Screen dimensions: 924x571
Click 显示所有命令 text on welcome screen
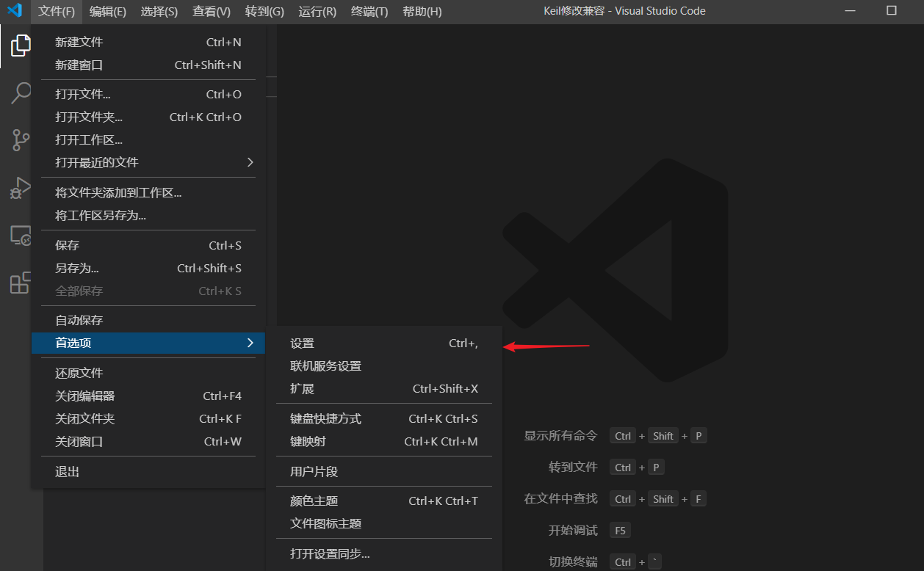(x=560, y=436)
